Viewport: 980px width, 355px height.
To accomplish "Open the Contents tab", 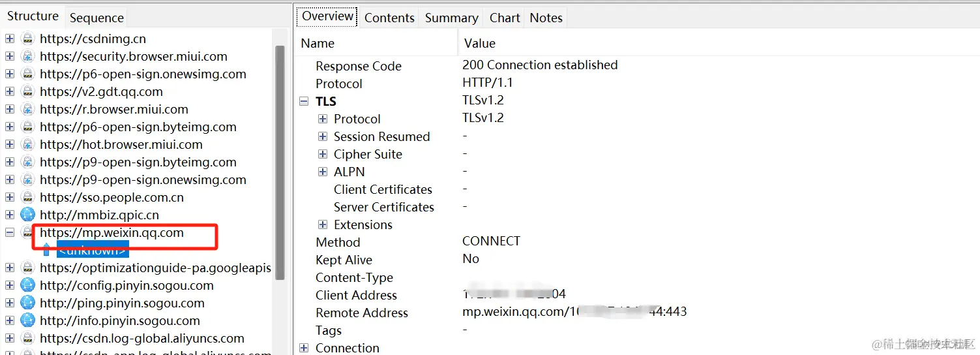I will tap(389, 18).
